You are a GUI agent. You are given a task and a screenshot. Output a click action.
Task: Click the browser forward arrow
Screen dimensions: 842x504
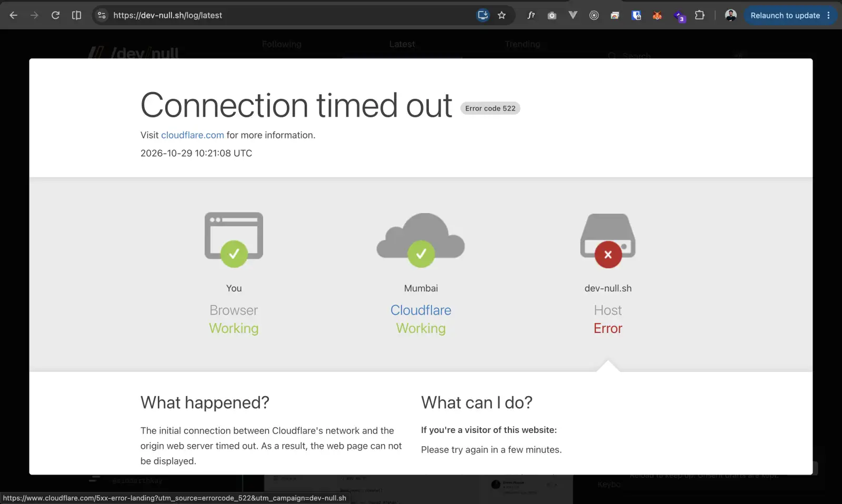[34, 15]
